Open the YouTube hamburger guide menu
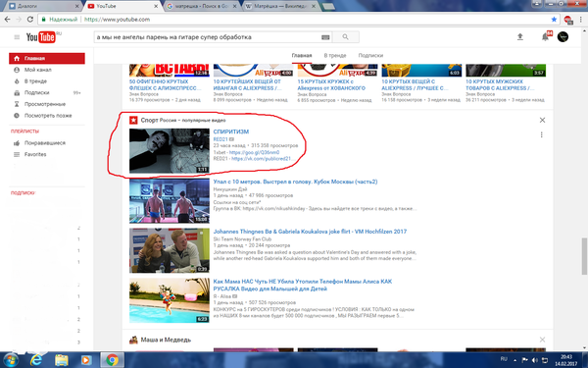The height and width of the screenshot is (368, 588). tap(17, 37)
